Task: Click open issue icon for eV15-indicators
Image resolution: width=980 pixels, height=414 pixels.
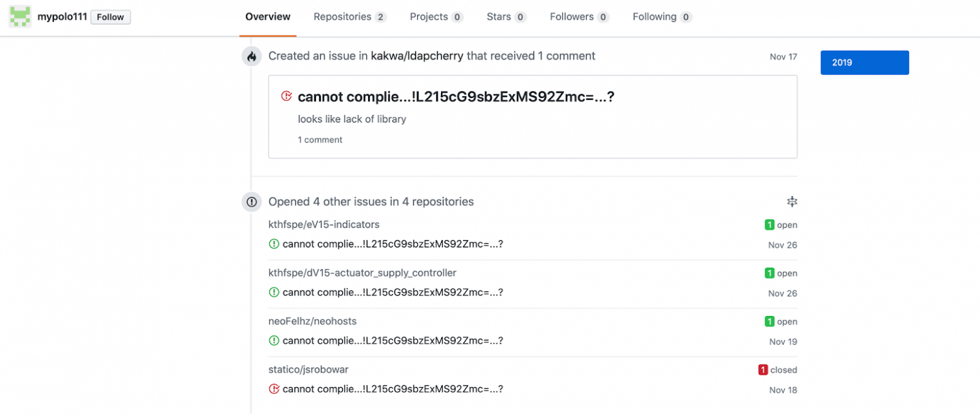Action: [x=274, y=244]
